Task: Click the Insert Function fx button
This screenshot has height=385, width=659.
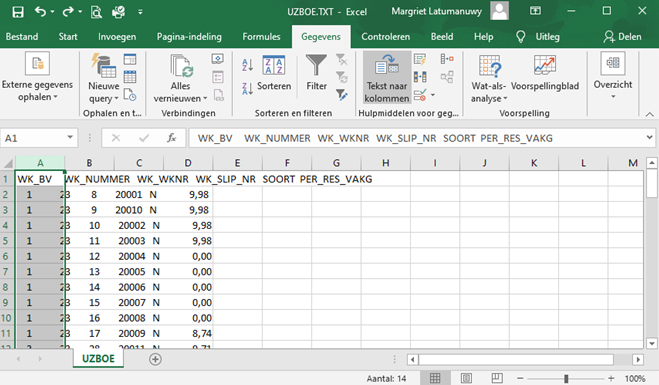Action: [x=171, y=138]
